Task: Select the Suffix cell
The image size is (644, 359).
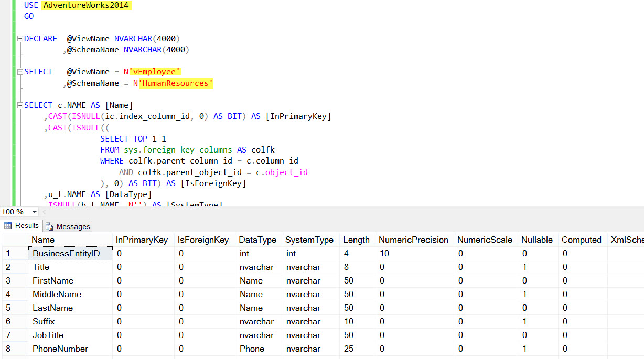Action: pyautogui.click(x=70, y=322)
